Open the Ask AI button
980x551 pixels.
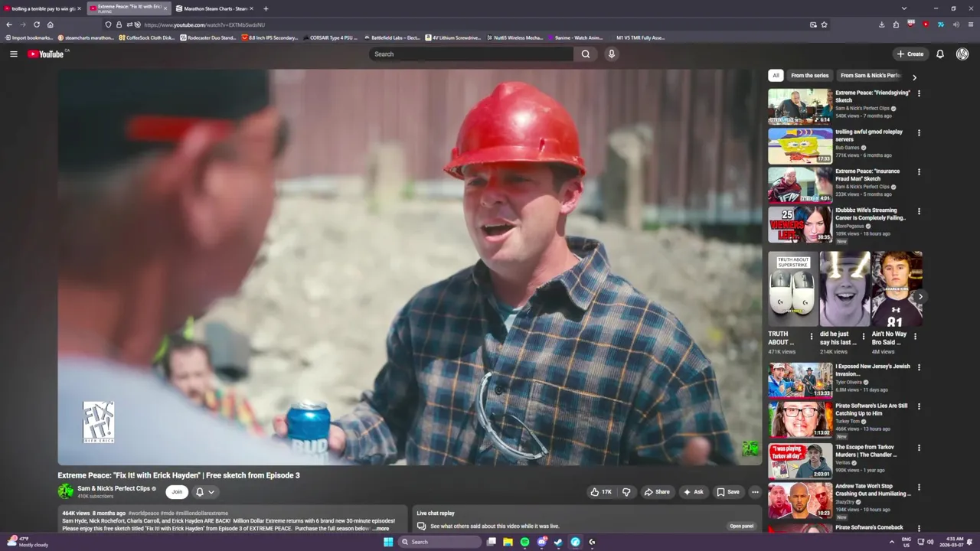pos(694,492)
